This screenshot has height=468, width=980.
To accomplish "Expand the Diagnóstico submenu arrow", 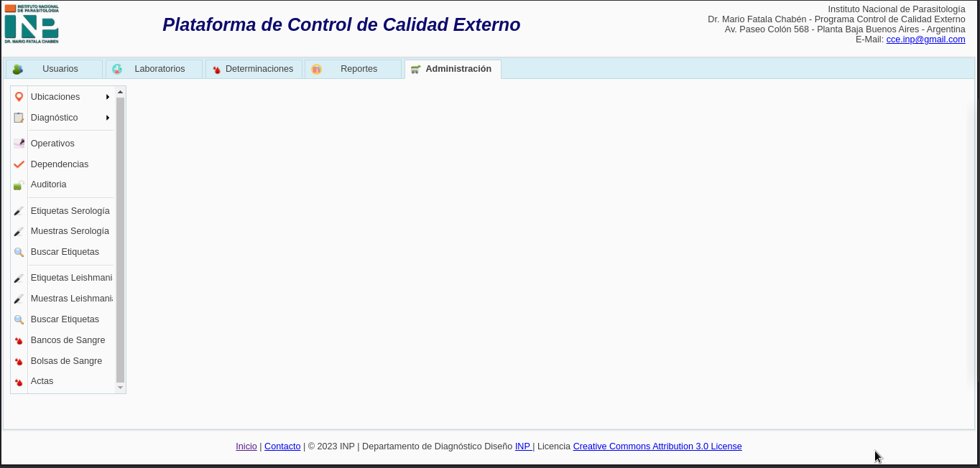I will (108, 118).
